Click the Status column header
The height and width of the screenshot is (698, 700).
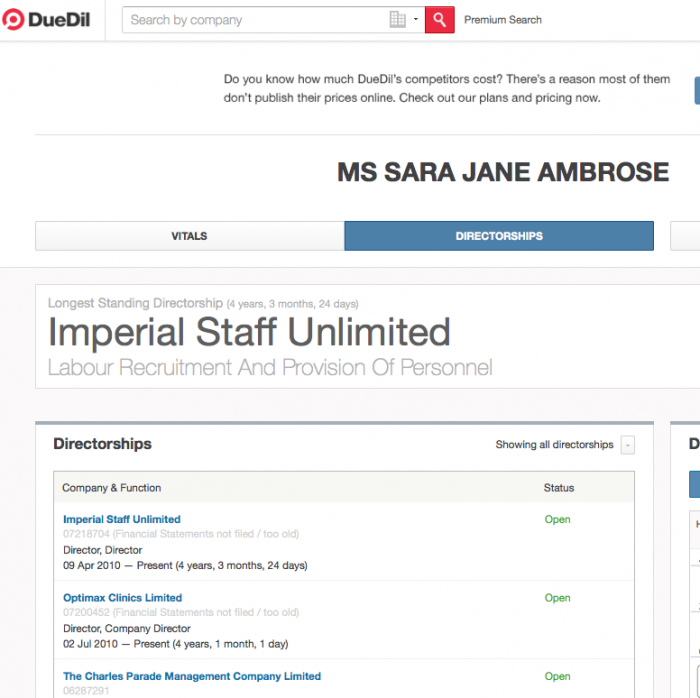click(x=559, y=488)
